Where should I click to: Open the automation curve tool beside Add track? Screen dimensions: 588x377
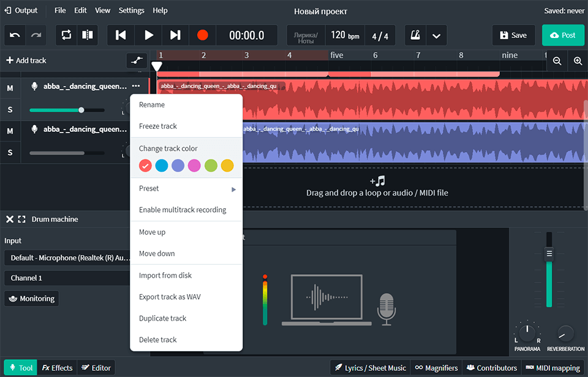[x=137, y=61]
